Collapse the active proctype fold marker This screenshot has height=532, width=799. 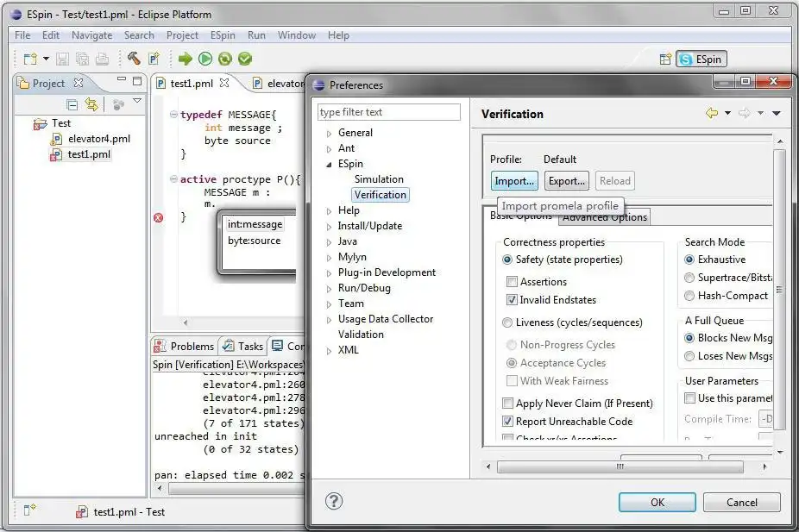point(173,179)
